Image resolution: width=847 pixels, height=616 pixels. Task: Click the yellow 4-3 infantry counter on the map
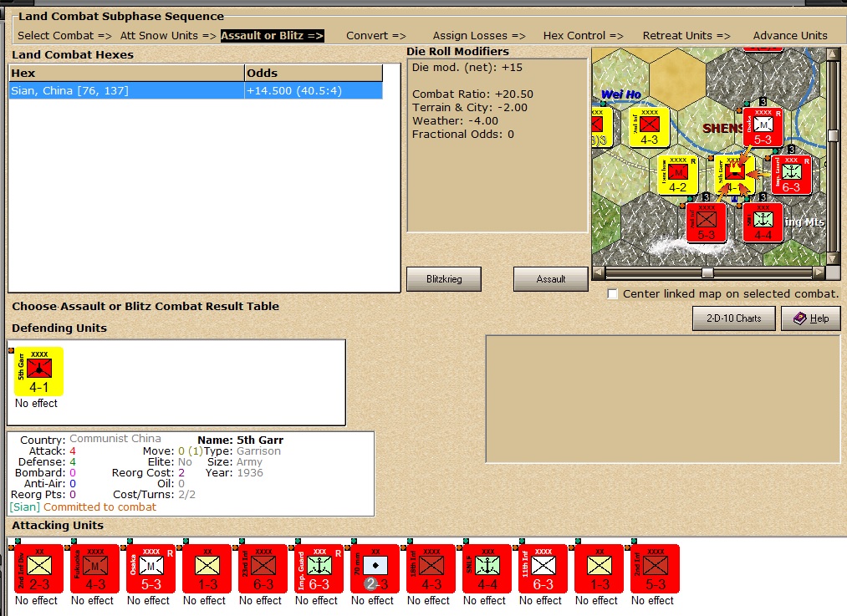click(x=650, y=127)
